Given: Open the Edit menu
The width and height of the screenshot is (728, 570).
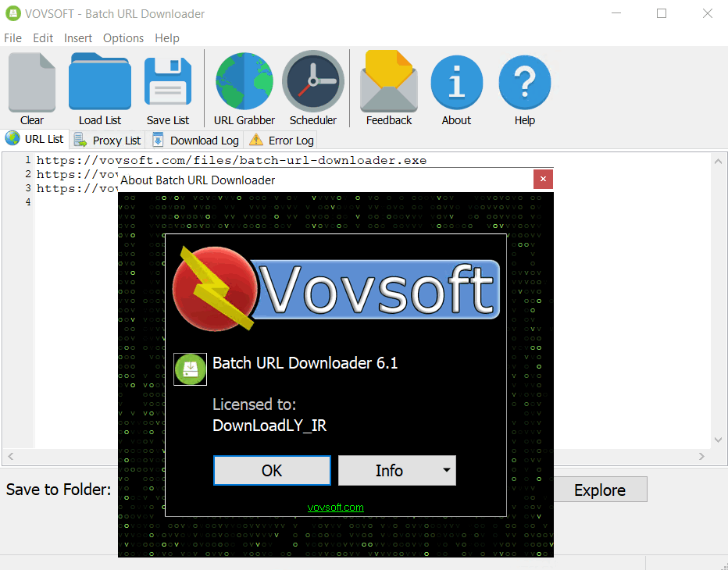Looking at the screenshot, I should click(43, 38).
